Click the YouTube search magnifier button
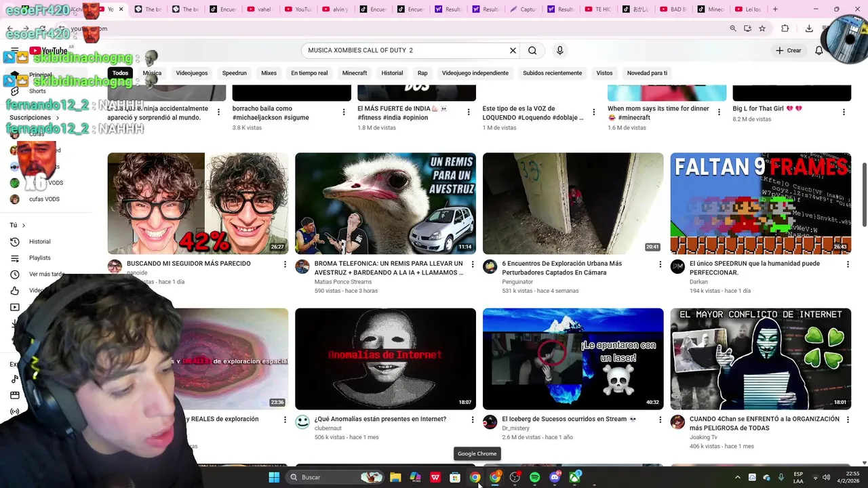 532,50
